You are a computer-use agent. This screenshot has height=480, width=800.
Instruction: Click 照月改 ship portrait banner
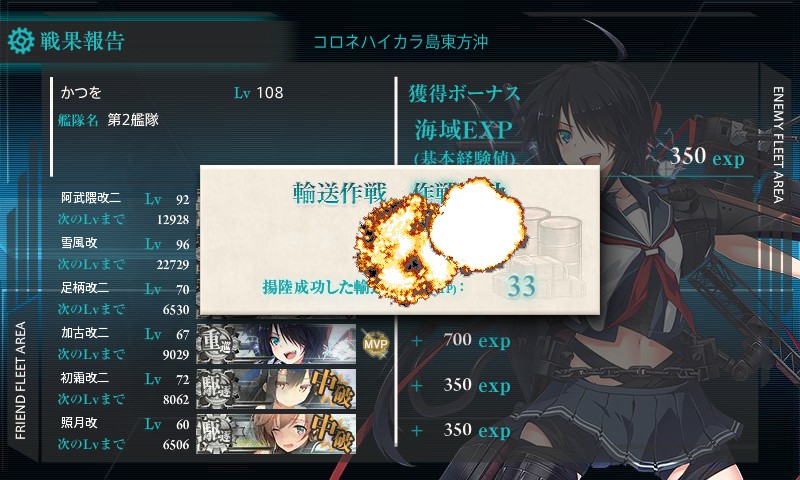(x=276, y=434)
